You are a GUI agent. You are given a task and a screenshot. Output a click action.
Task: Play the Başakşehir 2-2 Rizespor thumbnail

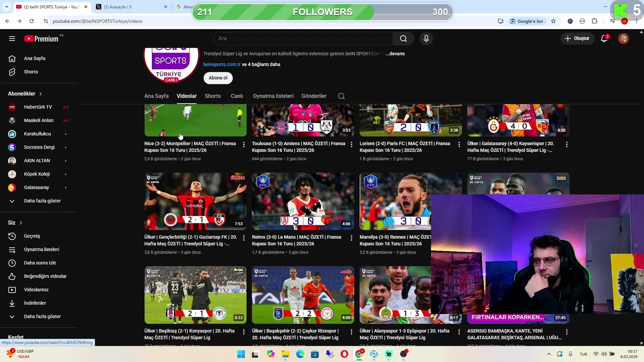coord(303,295)
